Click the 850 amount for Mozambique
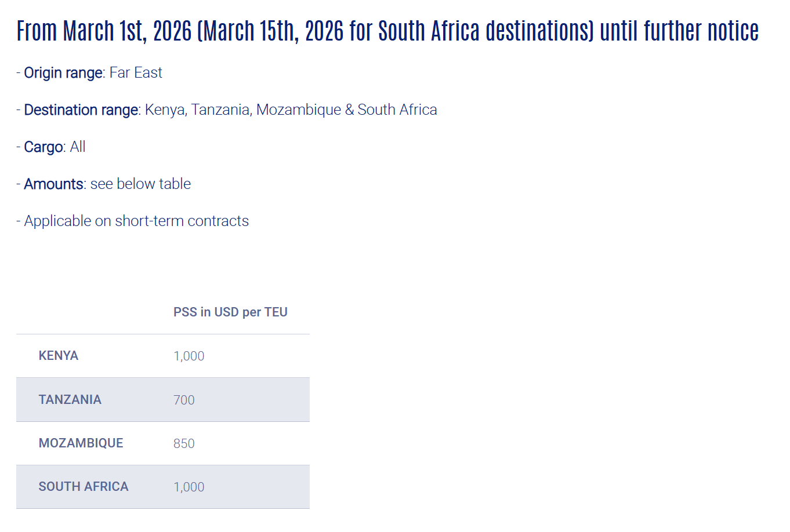 184,444
